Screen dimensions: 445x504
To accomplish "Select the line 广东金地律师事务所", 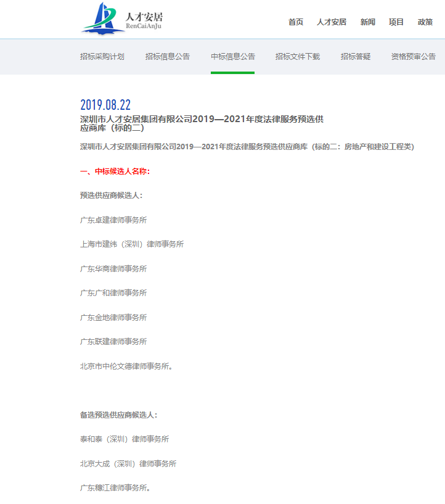I will click(x=113, y=318).
